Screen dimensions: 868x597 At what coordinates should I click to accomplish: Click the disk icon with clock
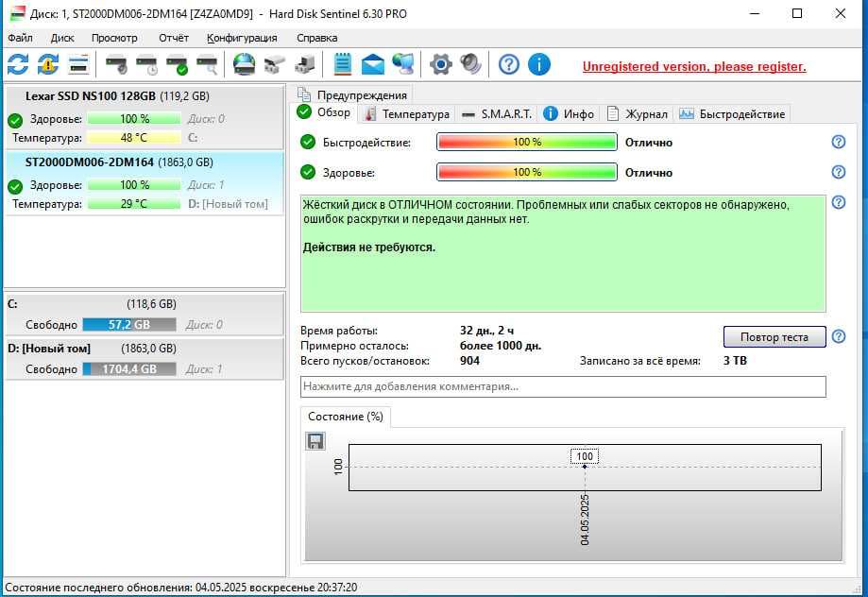pos(146,64)
